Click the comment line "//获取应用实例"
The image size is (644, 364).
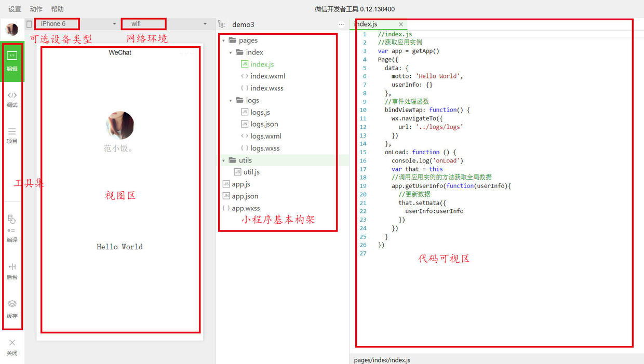tap(400, 43)
